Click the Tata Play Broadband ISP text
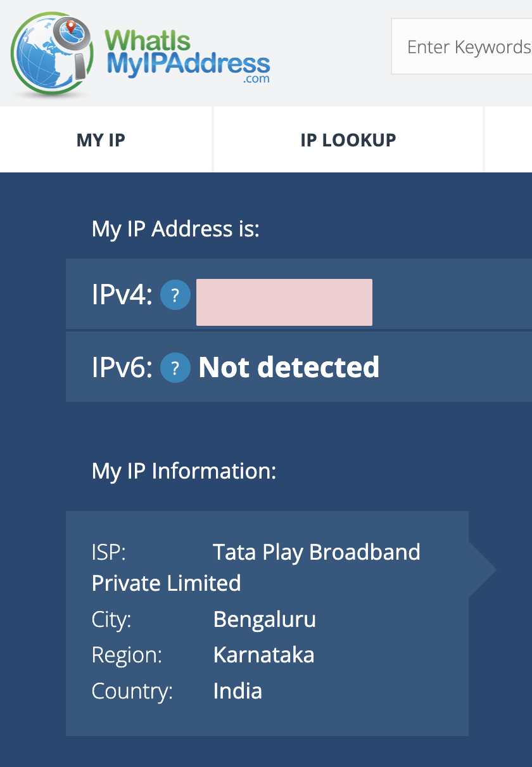The height and width of the screenshot is (767, 532). click(317, 552)
